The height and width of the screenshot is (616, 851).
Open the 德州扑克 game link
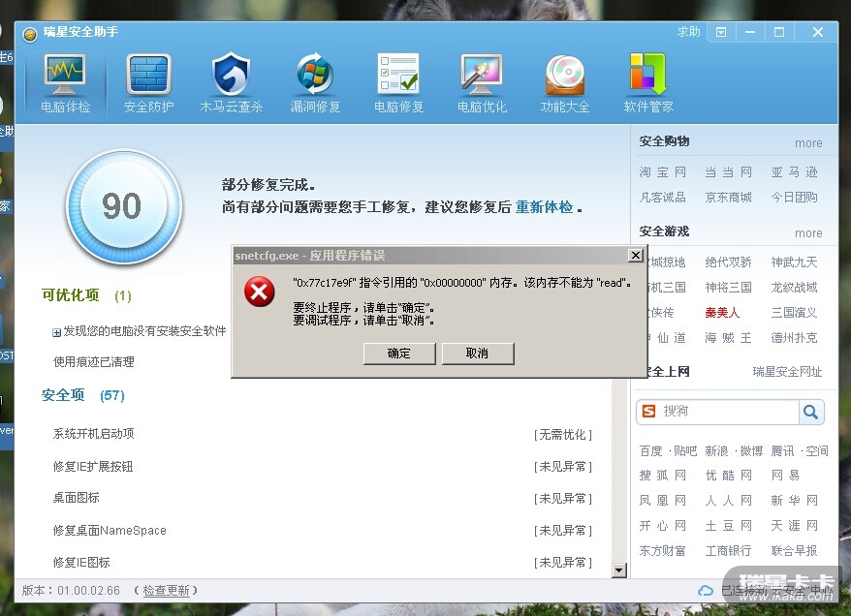(x=794, y=338)
